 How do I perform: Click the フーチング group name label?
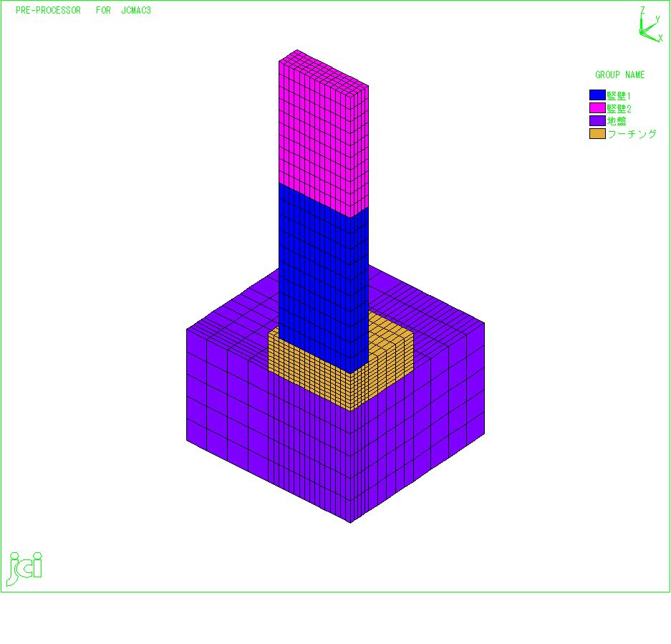point(632,134)
